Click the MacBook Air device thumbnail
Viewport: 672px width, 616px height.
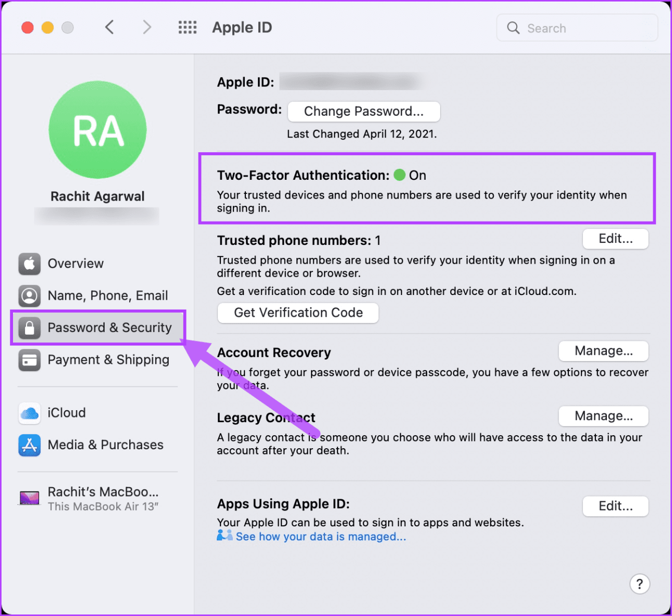click(30, 498)
